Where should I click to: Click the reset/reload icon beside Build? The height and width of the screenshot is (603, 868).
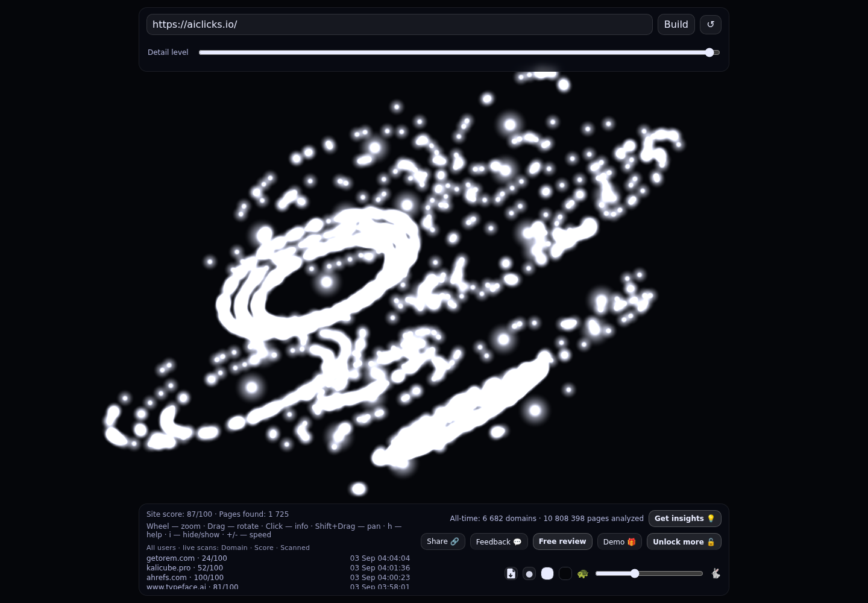(711, 25)
